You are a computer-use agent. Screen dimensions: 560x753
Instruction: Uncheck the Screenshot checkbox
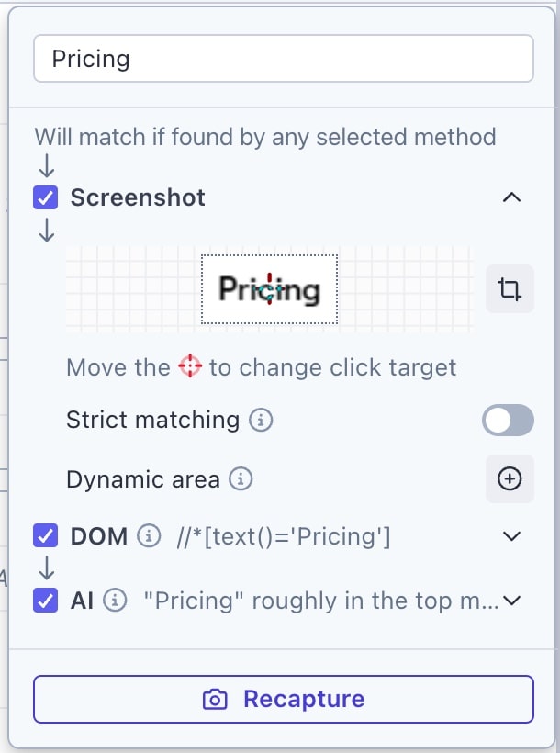point(46,197)
